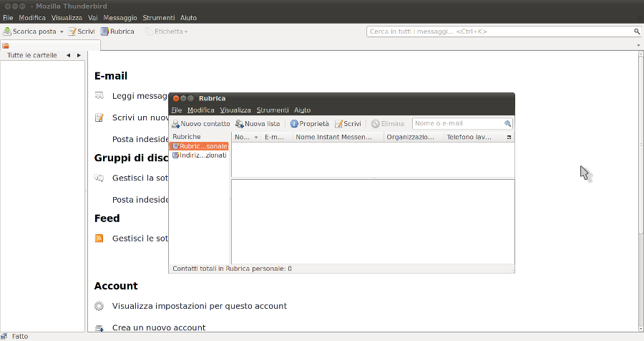Screen dimensions: 644x341
Task: Open the column picker icon in Rubrica
Action: coord(509,137)
